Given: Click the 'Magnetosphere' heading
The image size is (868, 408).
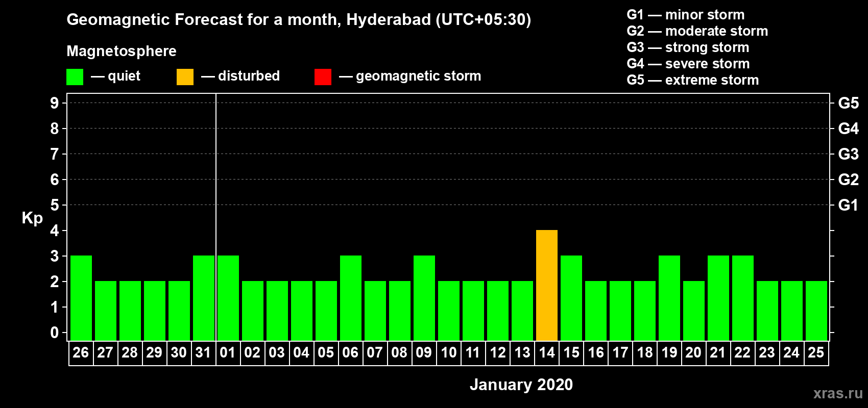Looking at the screenshot, I should [122, 52].
